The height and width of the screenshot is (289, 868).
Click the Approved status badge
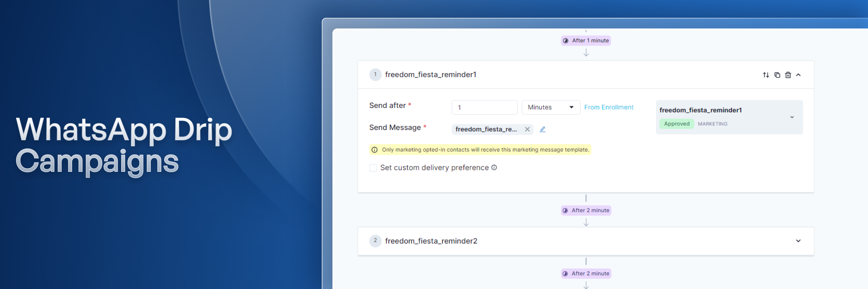click(677, 124)
